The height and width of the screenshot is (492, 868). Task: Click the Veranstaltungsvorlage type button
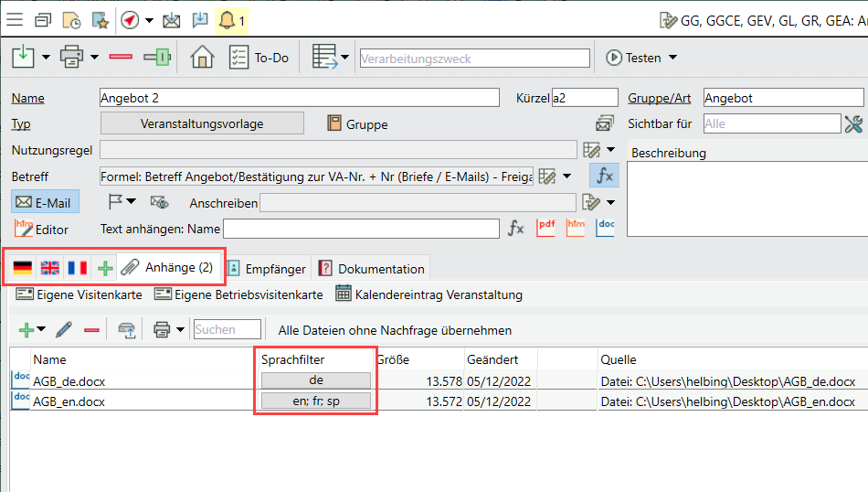tap(201, 123)
